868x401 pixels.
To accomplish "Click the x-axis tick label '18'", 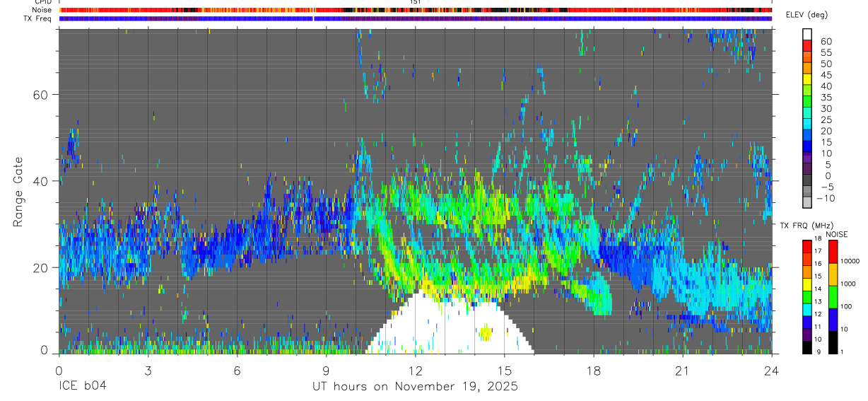I will (x=594, y=371).
